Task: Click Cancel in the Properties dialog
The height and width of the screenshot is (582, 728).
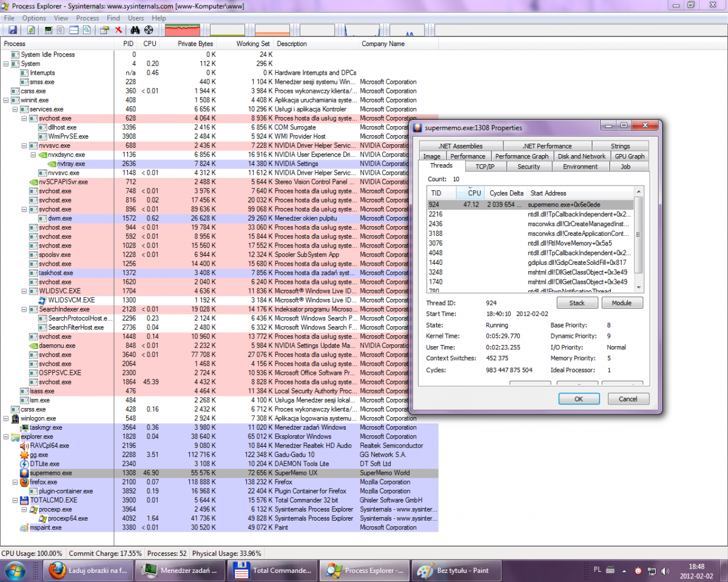Action: click(x=628, y=399)
